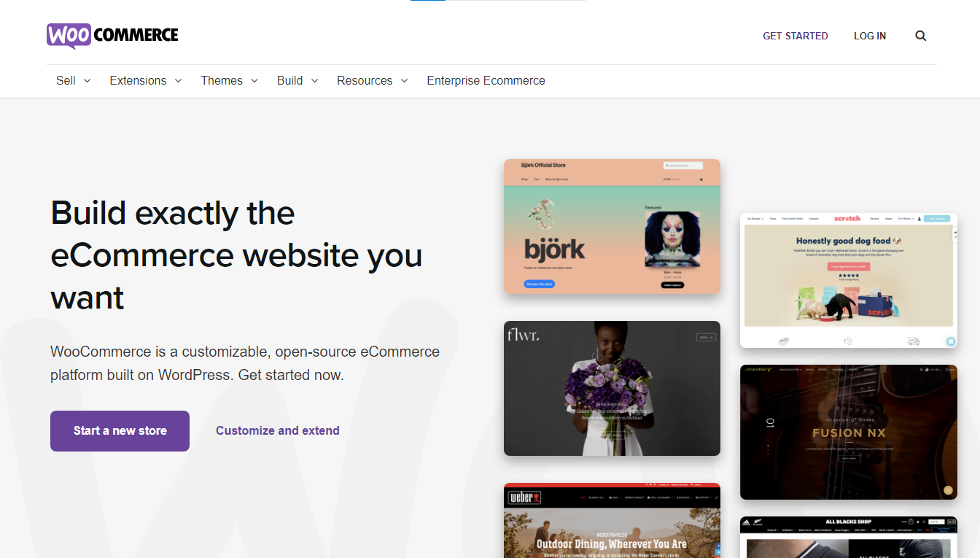980x558 pixels.
Task: Expand the Resources chevron arrow
Action: 404,81
